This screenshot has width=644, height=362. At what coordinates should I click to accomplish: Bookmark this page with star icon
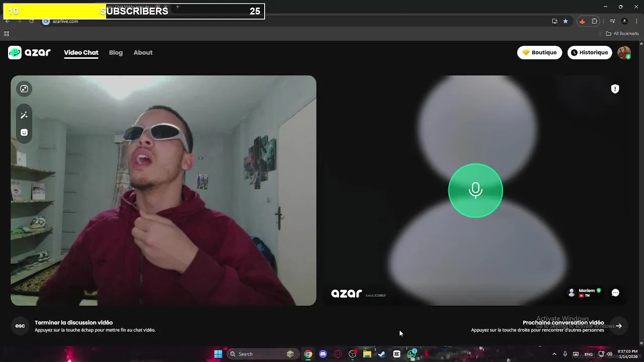(566, 21)
